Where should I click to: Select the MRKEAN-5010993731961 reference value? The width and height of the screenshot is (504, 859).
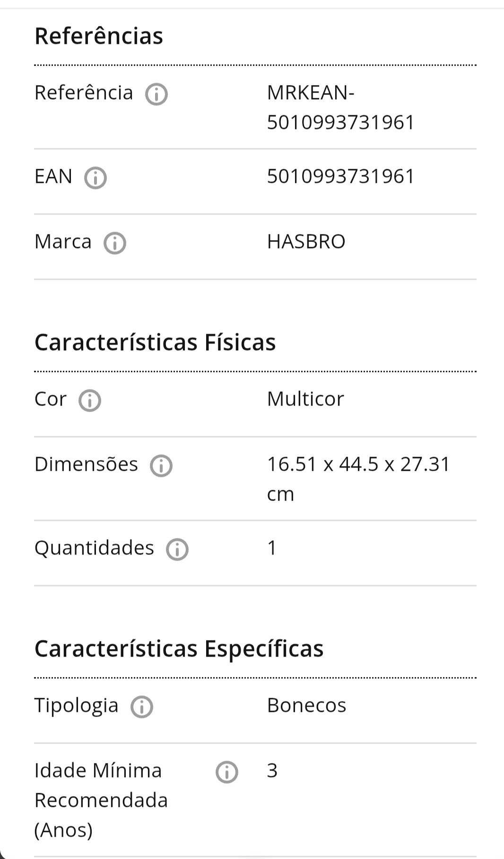[x=341, y=107]
